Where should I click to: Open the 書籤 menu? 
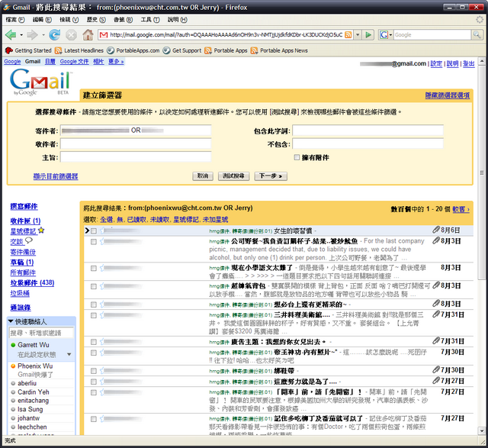pos(124,20)
